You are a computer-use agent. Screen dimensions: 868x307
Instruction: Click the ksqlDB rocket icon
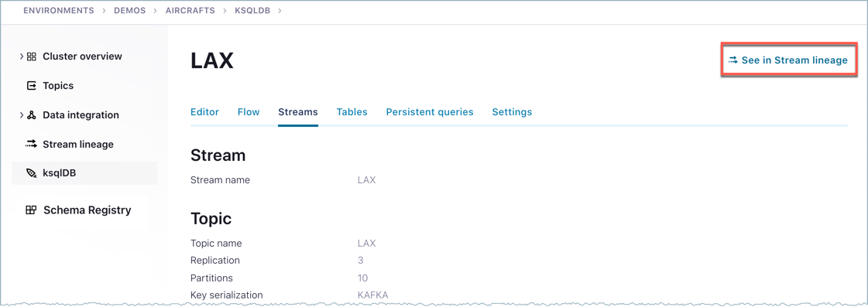tap(32, 173)
